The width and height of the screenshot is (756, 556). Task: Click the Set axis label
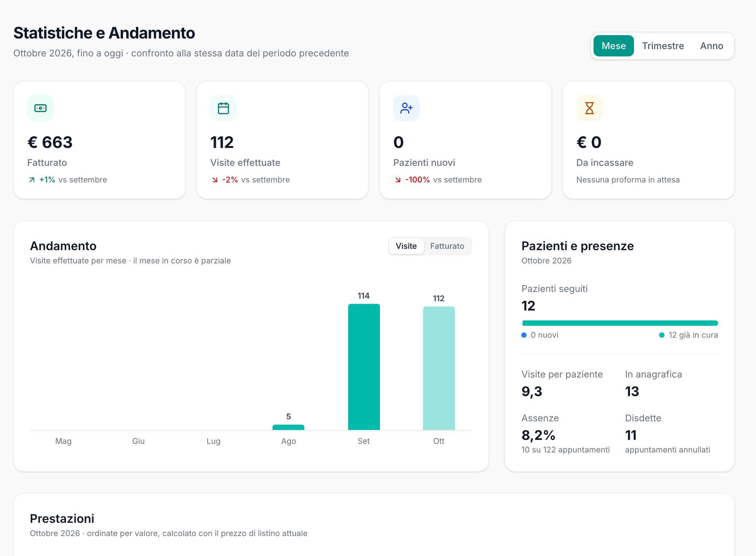(363, 441)
